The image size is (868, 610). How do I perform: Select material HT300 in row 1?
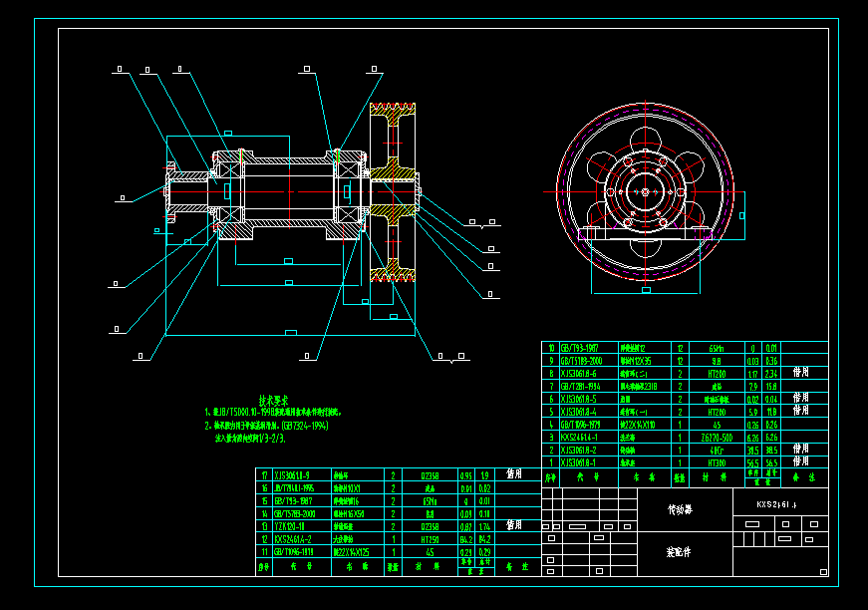tap(717, 463)
